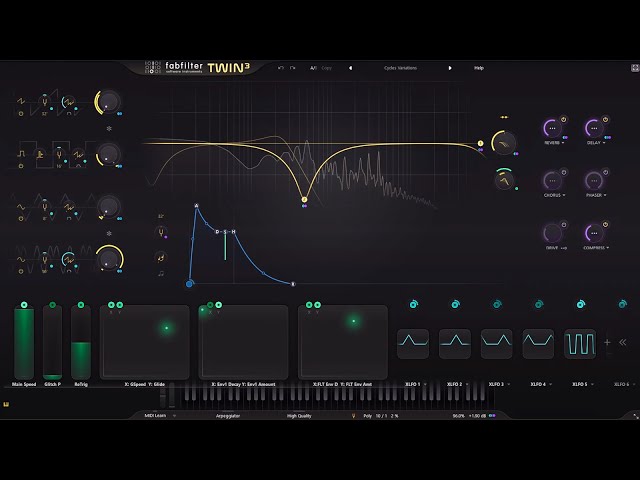Adjust oscillator 4 volume knob
The width and height of the screenshot is (640, 480).
point(109,258)
